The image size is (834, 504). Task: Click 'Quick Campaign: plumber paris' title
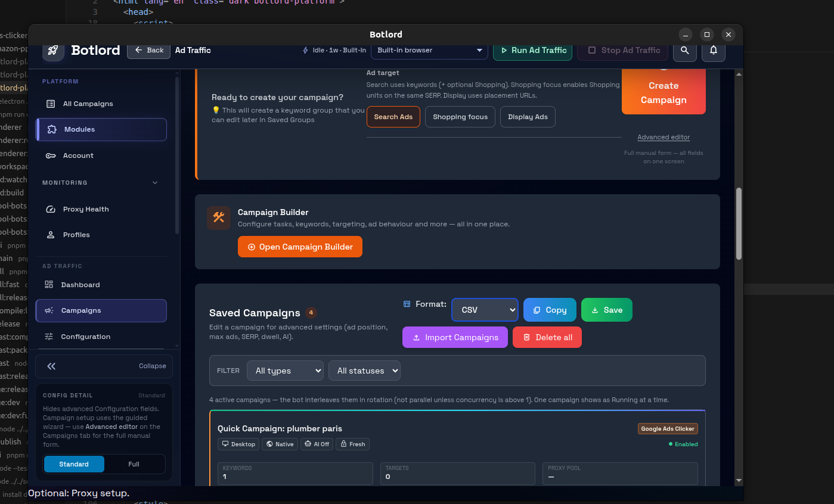pos(280,428)
